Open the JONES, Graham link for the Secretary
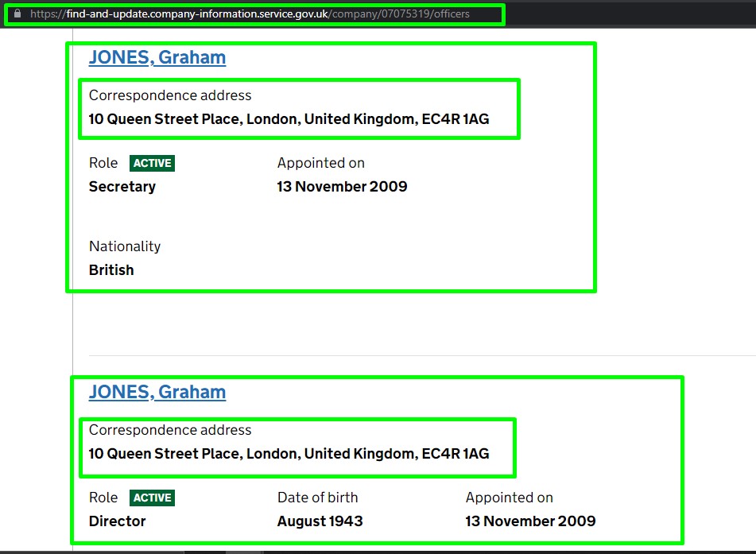The height and width of the screenshot is (554, 756). pos(157,57)
